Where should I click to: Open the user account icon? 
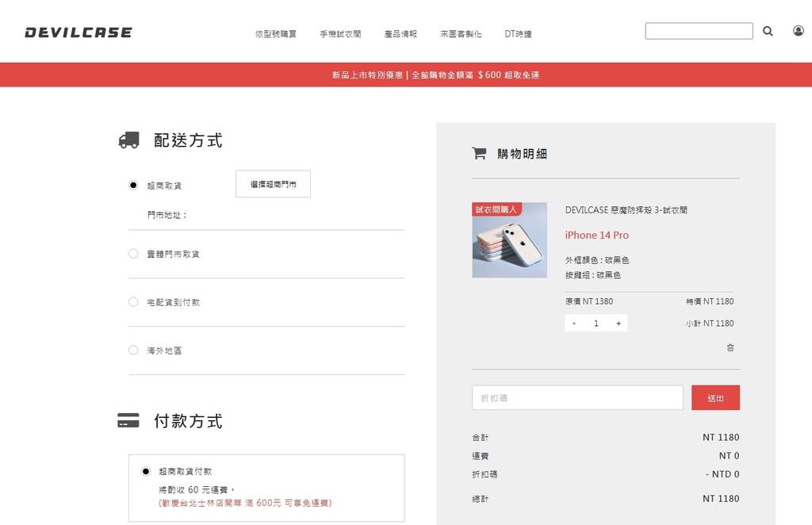(798, 31)
